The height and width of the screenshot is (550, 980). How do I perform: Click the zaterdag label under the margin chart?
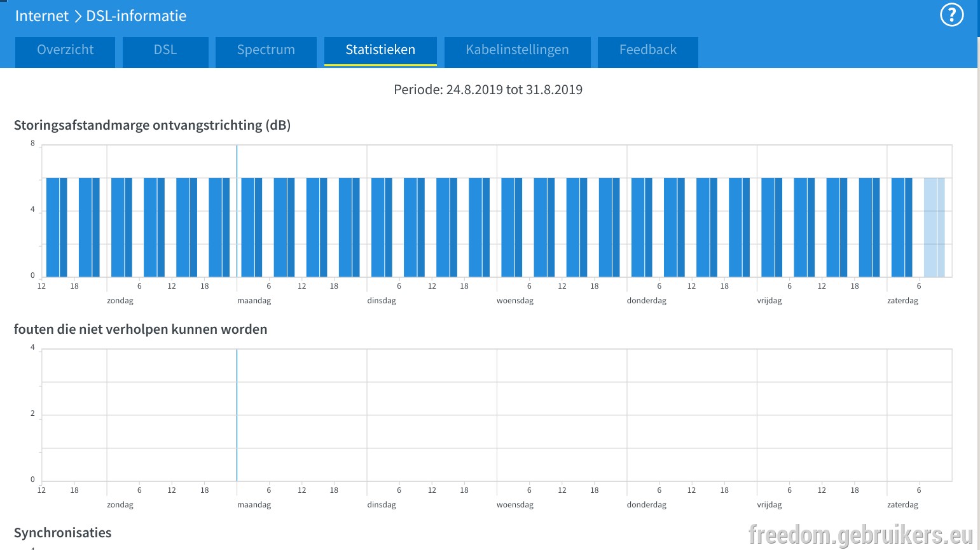point(902,301)
